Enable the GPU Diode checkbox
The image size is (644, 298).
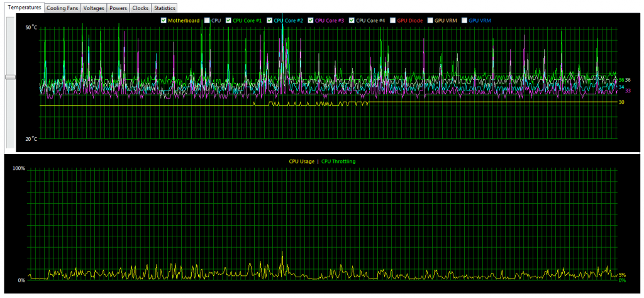point(393,20)
